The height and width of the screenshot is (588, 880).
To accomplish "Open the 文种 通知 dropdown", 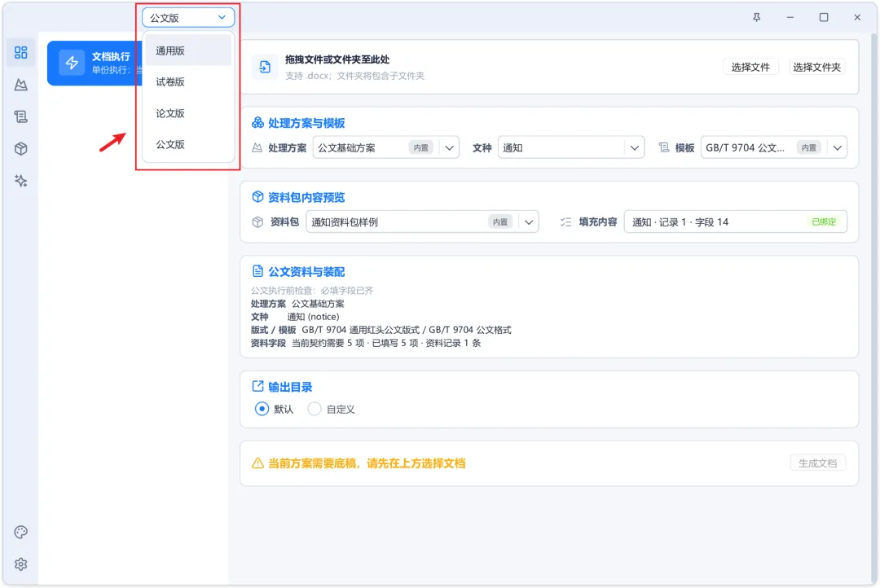I will pyautogui.click(x=570, y=148).
